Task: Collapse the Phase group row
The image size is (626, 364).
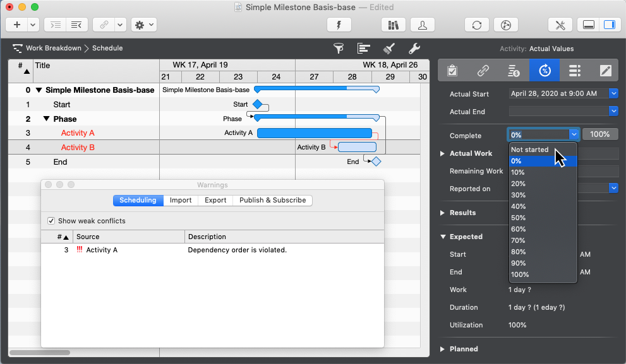Action: pyautogui.click(x=46, y=119)
